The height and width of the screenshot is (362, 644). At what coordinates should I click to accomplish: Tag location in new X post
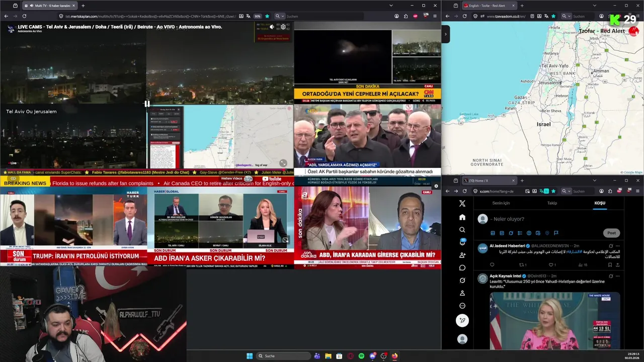point(547,233)
